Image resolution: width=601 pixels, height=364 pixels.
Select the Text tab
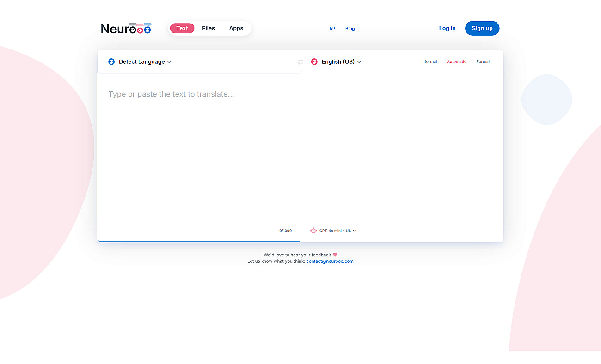point(182,28)
